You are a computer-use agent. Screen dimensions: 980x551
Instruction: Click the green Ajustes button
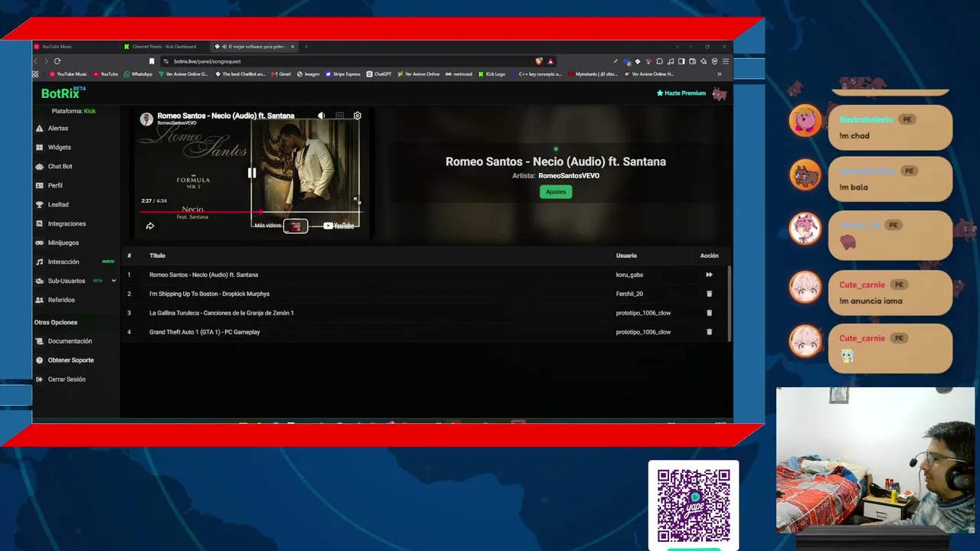click(556, 192)
